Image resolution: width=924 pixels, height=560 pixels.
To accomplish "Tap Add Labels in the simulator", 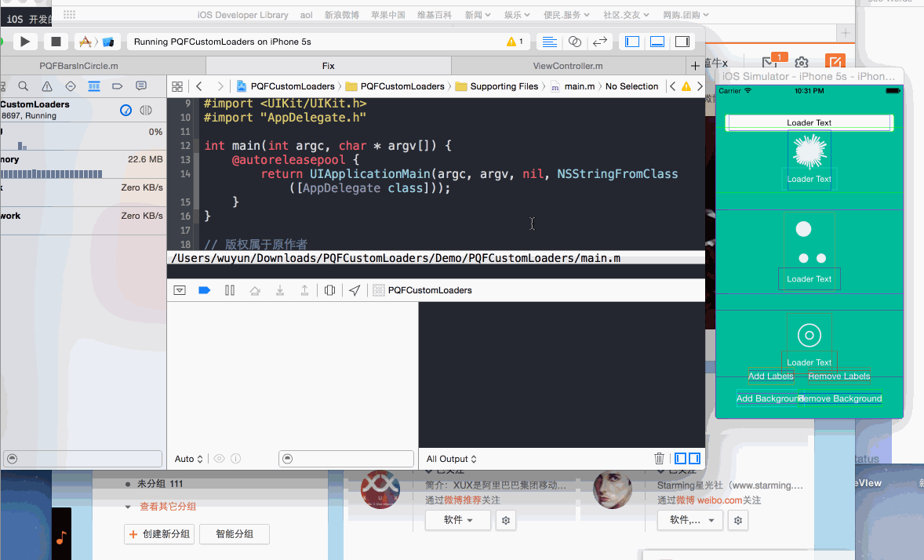I will 770,376.
